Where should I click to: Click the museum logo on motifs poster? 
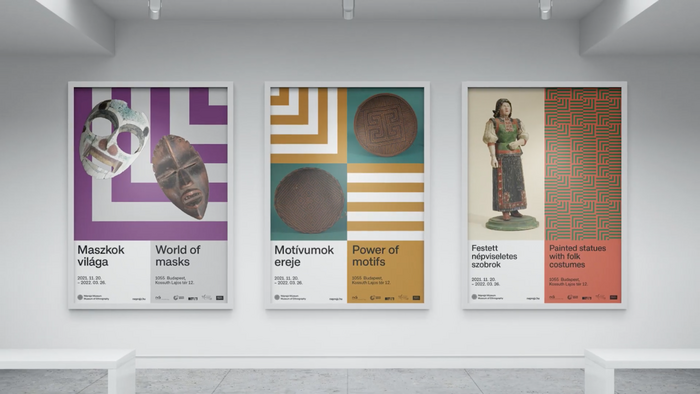click(x=290, y=297)
